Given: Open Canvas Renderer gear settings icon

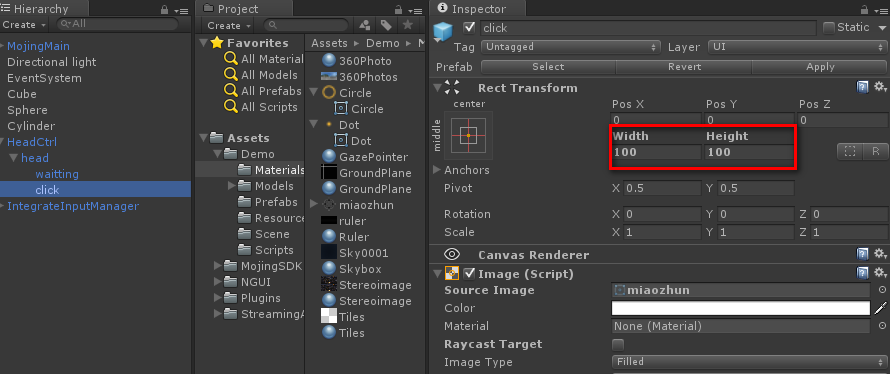Looking at the screenshot, I should 879,254.
